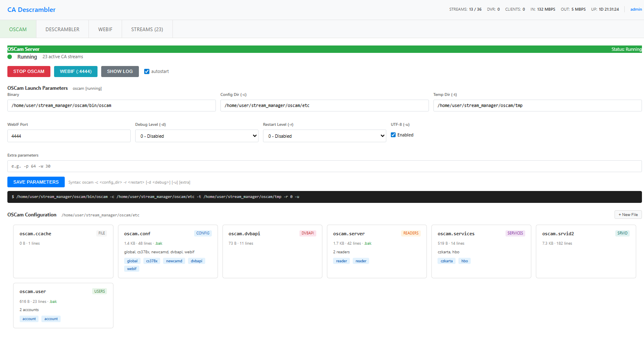Click the oscam launch command line
The image size is (644, 341).
324,197
